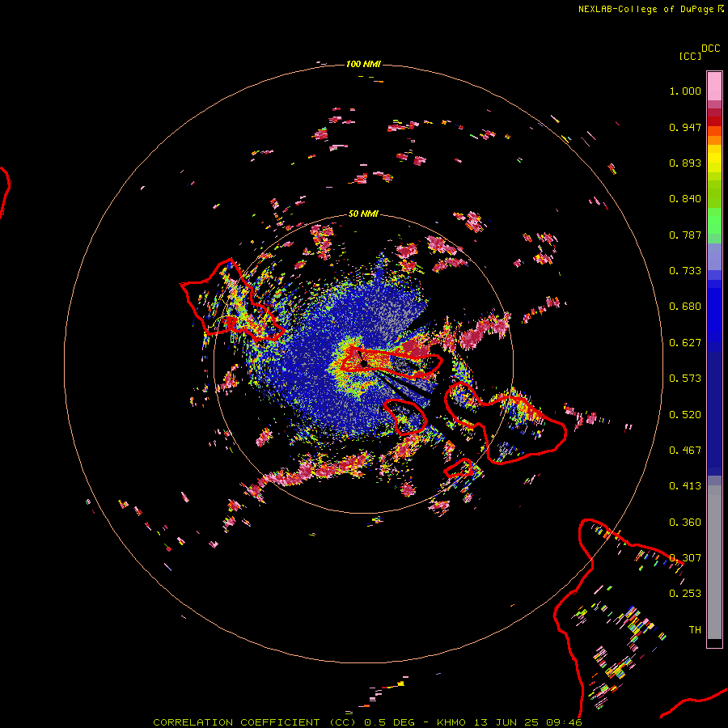Click the 0.733 colorbar value

685,271
